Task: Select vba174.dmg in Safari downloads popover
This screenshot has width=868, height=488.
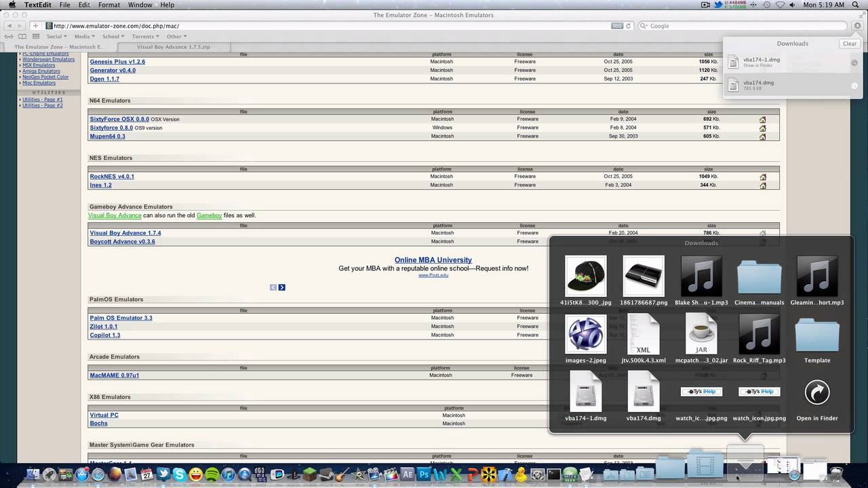Action: [793, 85]
